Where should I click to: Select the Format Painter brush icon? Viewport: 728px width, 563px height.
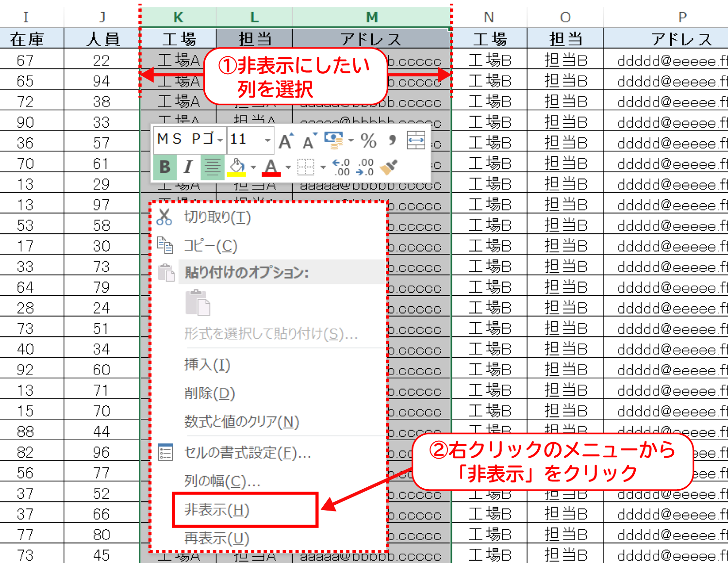[389, 166]
